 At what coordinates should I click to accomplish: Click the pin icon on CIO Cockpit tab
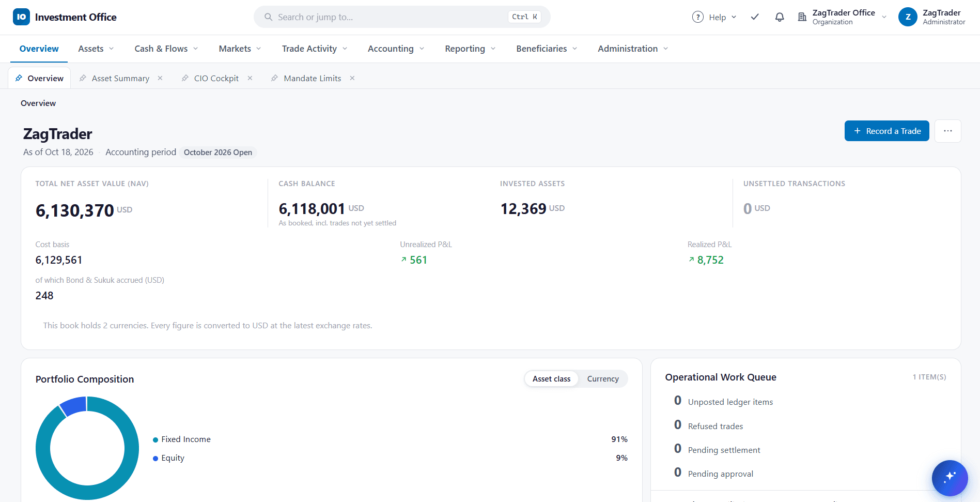pos(185,78)
